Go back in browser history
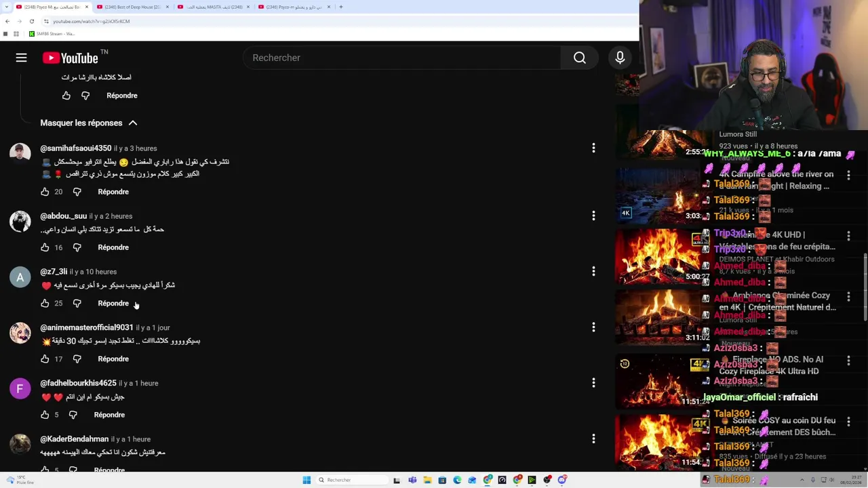 tap(7, 21)
